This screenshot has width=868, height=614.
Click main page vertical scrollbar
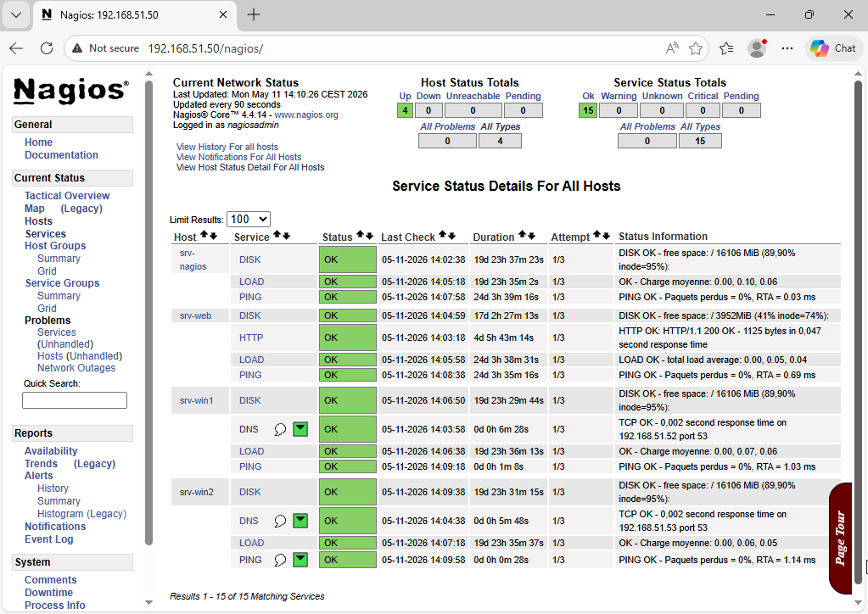[x=858, y=332]
